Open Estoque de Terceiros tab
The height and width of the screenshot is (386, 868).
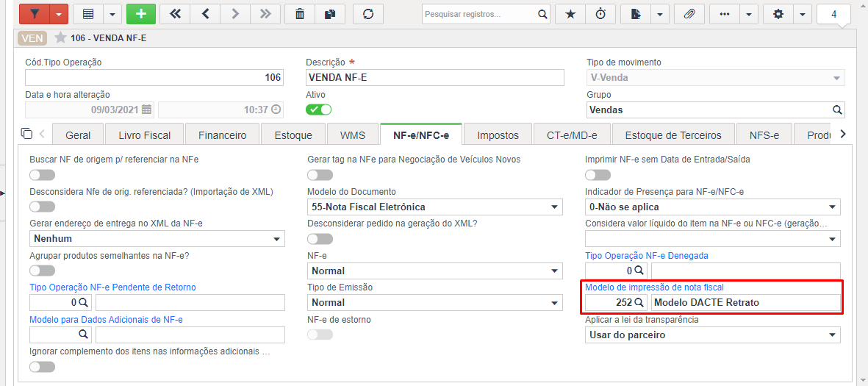(x=673, y=135)
